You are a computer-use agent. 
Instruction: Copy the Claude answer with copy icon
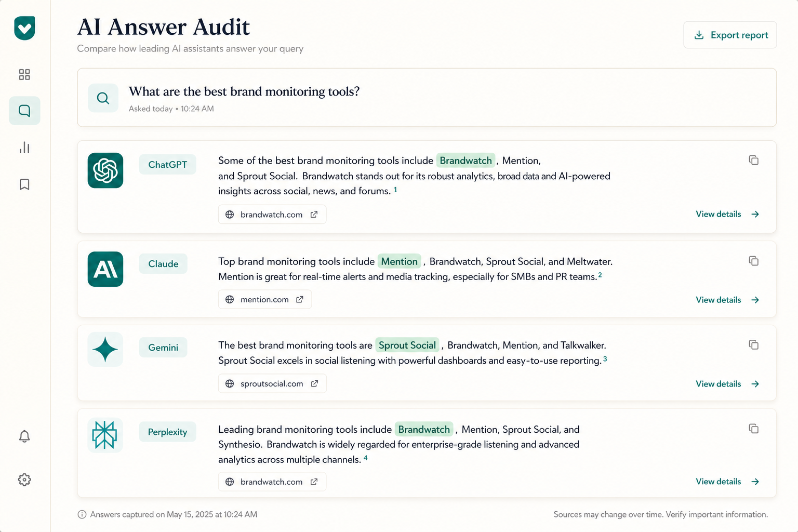pos(754,261)
